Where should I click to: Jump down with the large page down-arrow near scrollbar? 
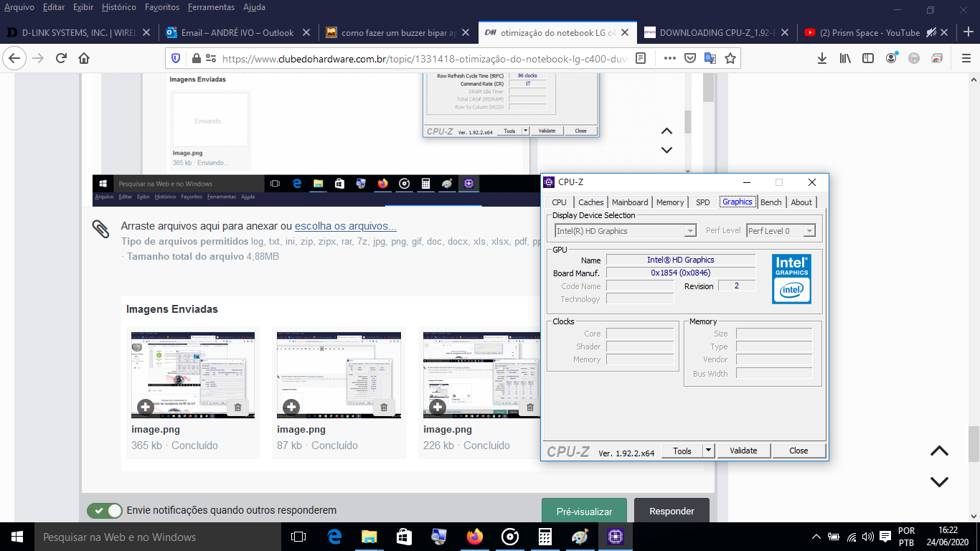(x=939, y=481)
